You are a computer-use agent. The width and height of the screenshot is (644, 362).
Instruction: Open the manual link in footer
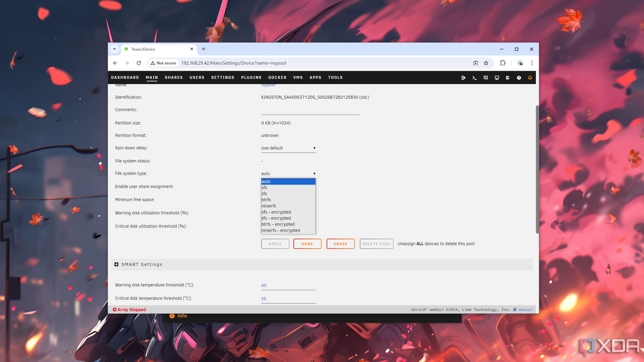pos(525,310)
